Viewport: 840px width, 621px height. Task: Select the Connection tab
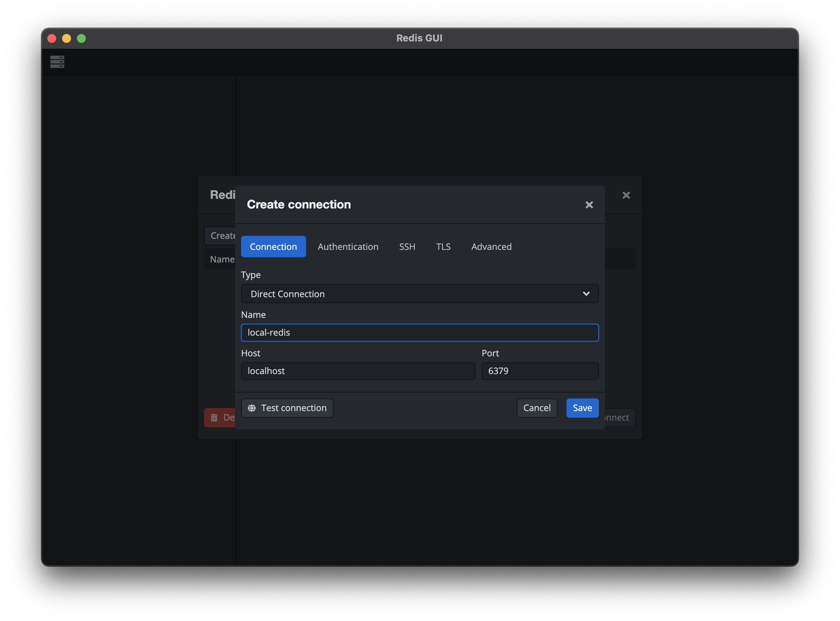coord(273,247)
